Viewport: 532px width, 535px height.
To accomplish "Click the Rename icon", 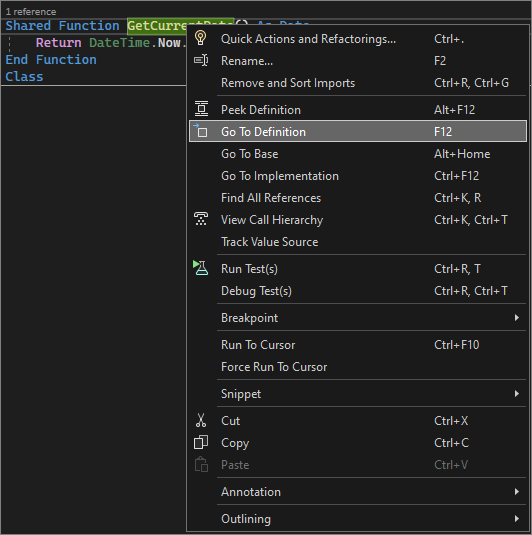I will [201, 60].
